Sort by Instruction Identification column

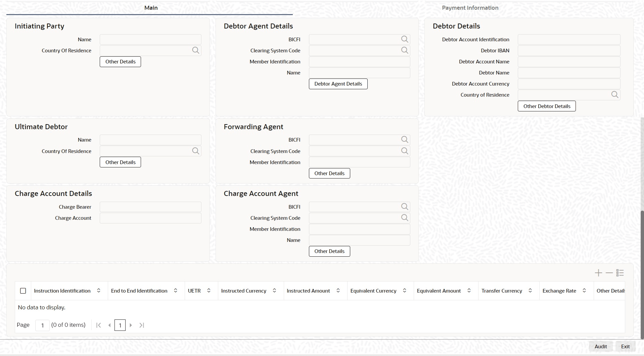pos(99,291)
